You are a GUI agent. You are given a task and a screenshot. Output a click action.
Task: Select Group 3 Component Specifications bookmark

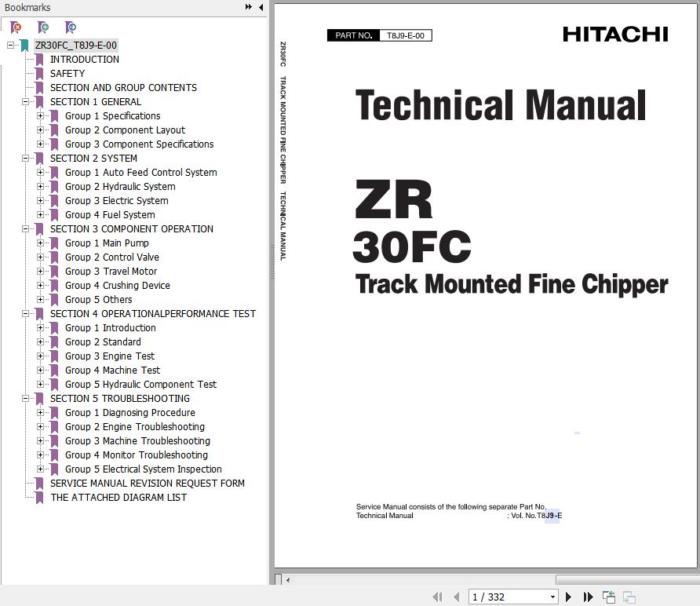139,144
